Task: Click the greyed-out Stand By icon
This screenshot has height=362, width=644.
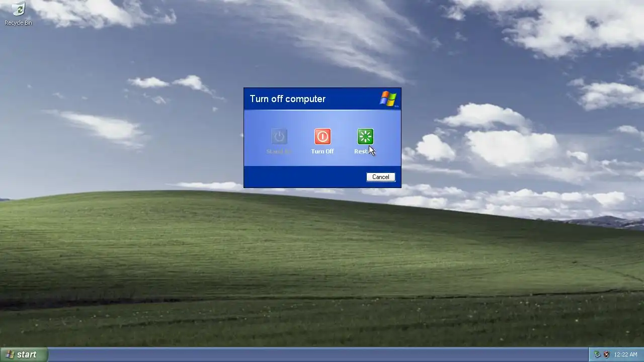Action: (279, 136)
